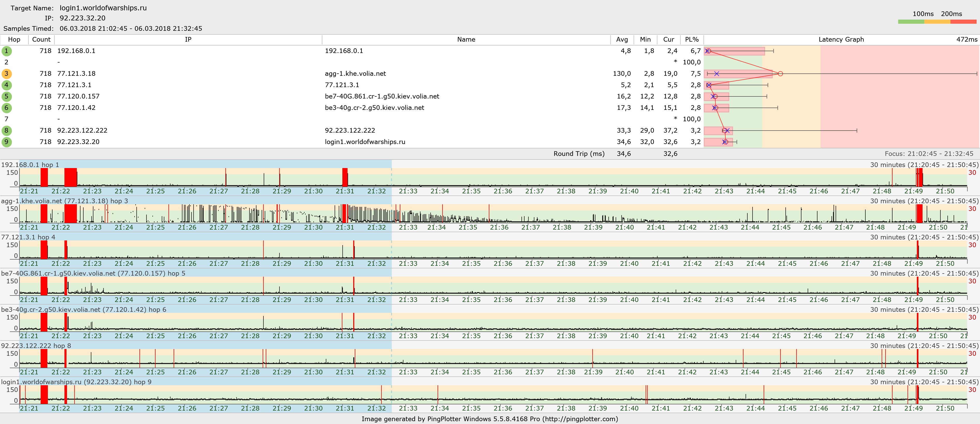The width and height of the screenshot is (980, 424).
Task: Click the PingPlotter image credit text
Action: pyautogui.click(x=490, y=419)
